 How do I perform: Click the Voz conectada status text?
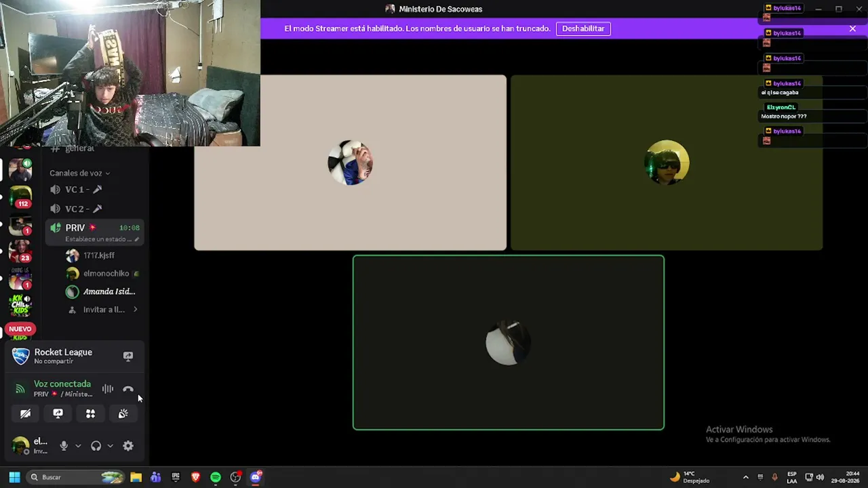click(62, 384)
